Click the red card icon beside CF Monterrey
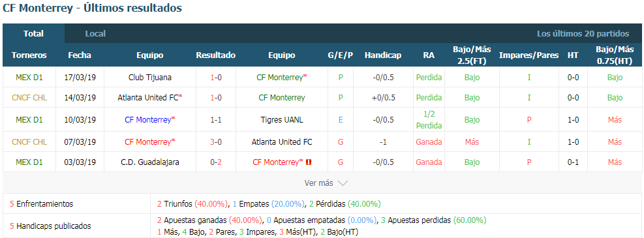Screen dimensions: 644x238 [309, 162]
